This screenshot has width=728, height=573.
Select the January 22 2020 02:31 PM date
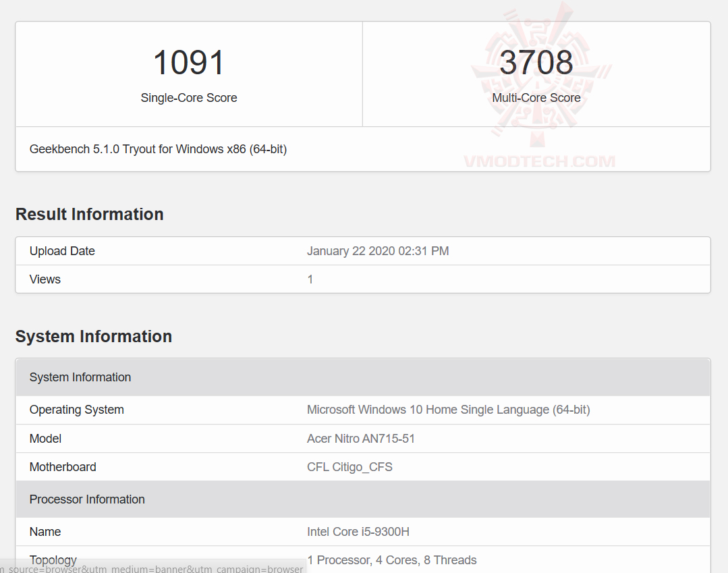(378, 251)
